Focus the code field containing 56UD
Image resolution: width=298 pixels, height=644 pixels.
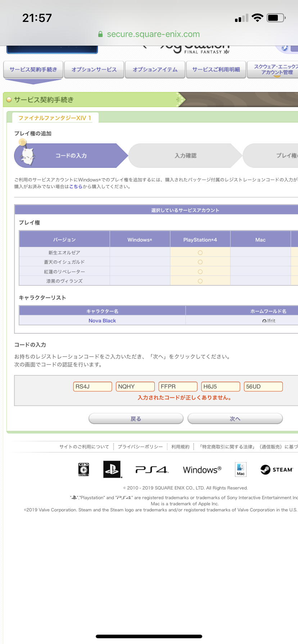[263, 386]
